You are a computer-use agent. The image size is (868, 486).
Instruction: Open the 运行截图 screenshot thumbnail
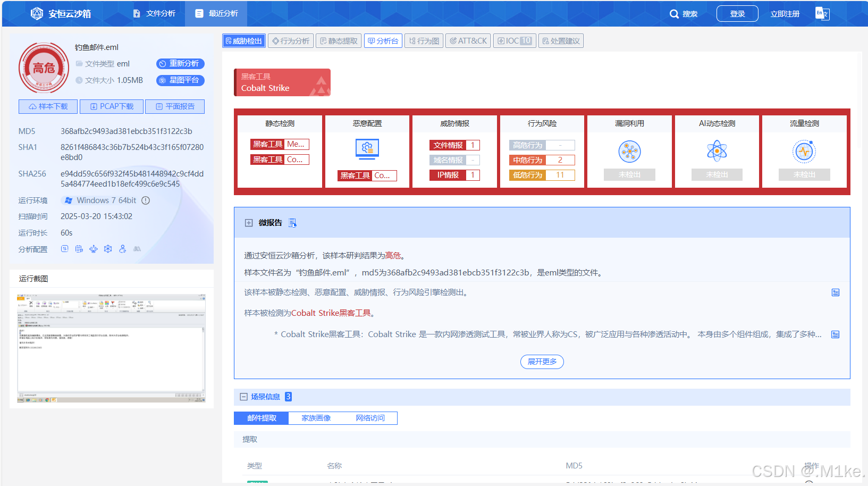112,348
